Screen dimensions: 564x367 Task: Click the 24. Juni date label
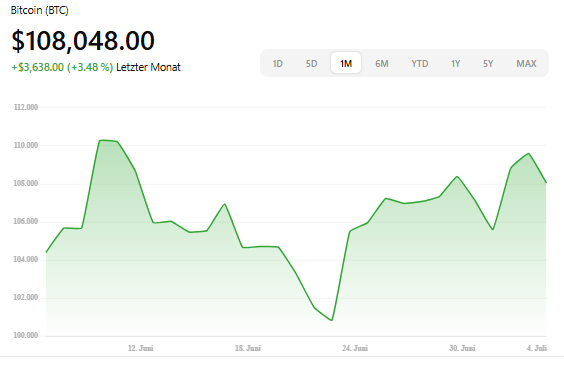click(x=355, y=348)
